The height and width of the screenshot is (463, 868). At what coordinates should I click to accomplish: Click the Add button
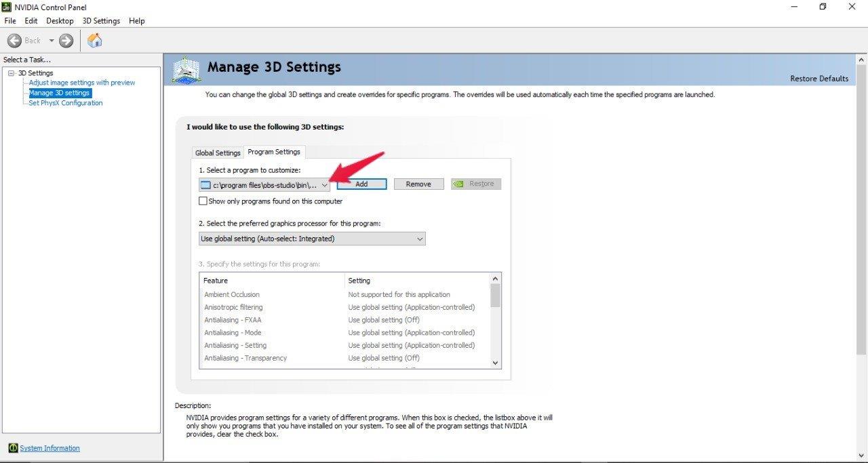tap(361, 184)
